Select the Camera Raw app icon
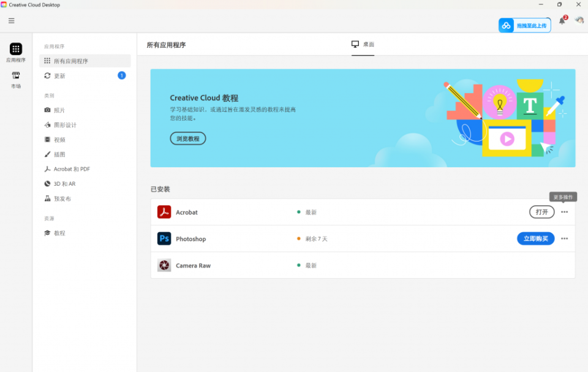The image size is (588, 372). click(164, 265)
